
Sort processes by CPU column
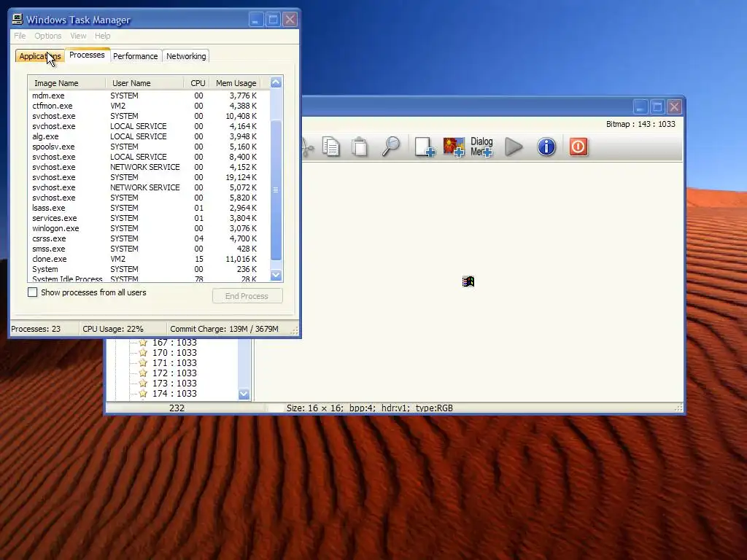(196, 83)
